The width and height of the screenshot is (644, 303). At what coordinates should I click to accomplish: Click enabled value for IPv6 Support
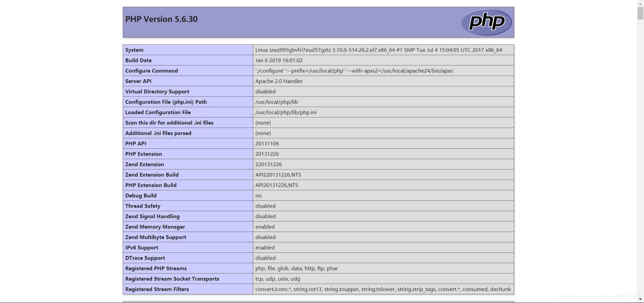(x=265, y=248)
